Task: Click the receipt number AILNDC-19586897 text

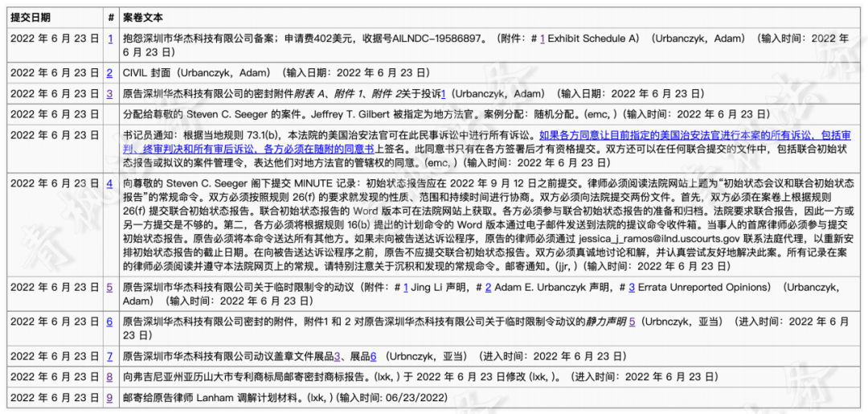Action: click(x=440, y=39)
